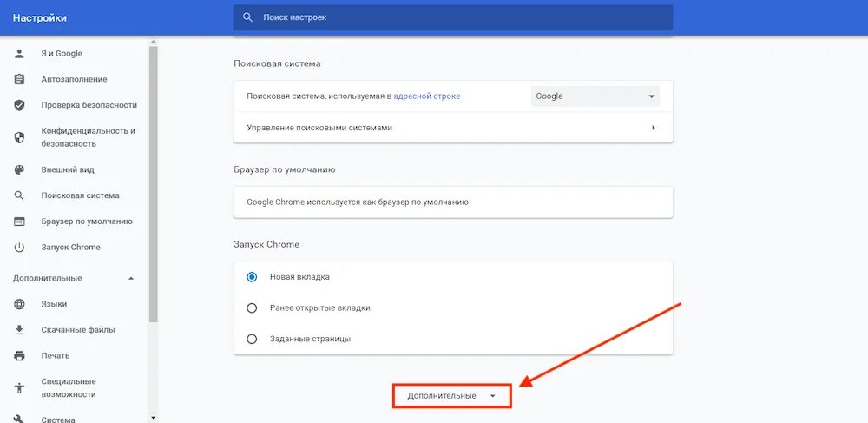This screenshot has width=868, height=423.
Task: Click the accessibility icon for Специальные возможности
Action: 19,387
